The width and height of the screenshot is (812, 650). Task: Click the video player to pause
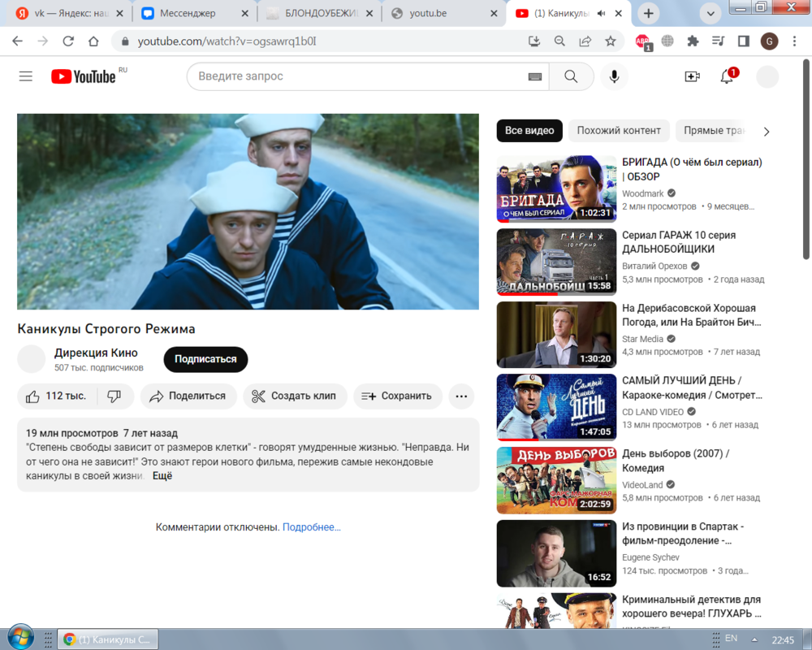pos(248,211)
